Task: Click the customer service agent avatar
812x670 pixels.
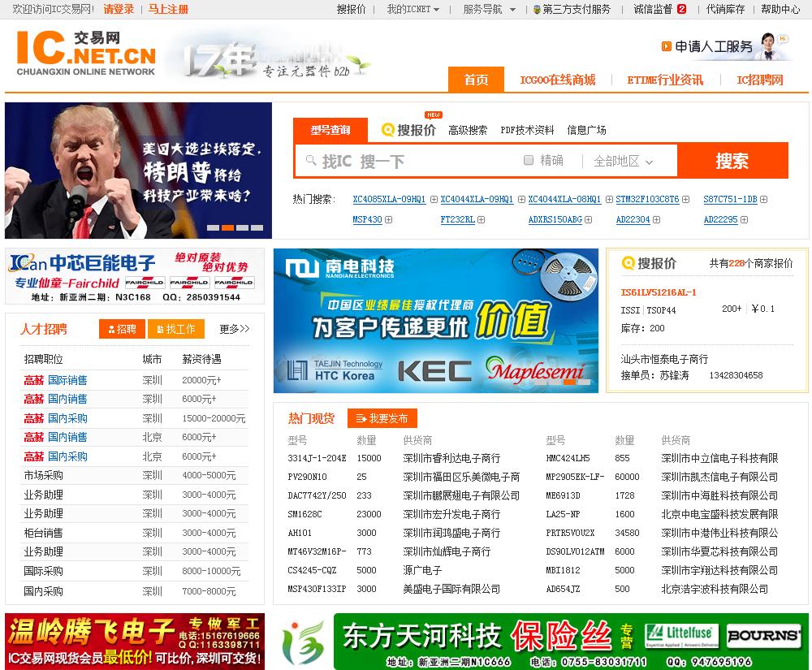Action: (x=770, y=45)
